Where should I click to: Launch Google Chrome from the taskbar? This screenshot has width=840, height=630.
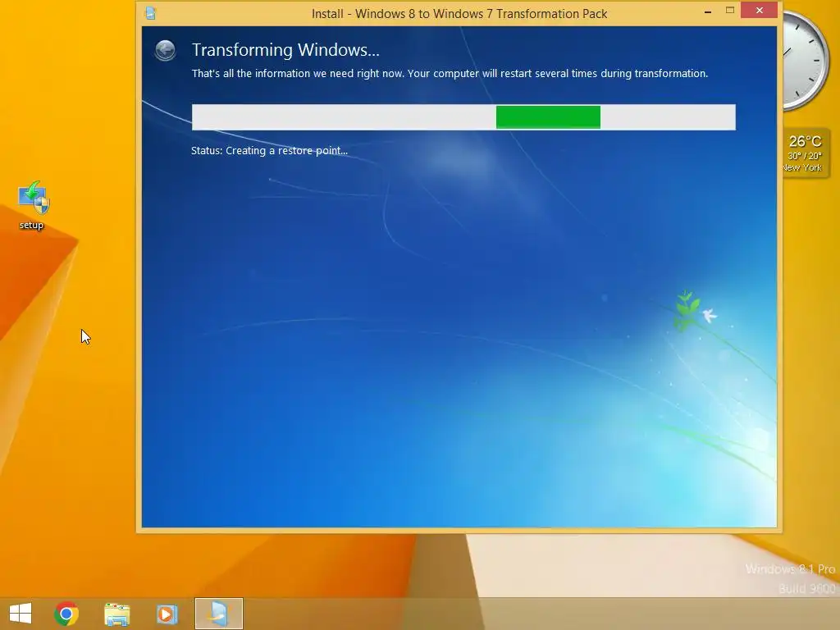click(x=66, y=614)
